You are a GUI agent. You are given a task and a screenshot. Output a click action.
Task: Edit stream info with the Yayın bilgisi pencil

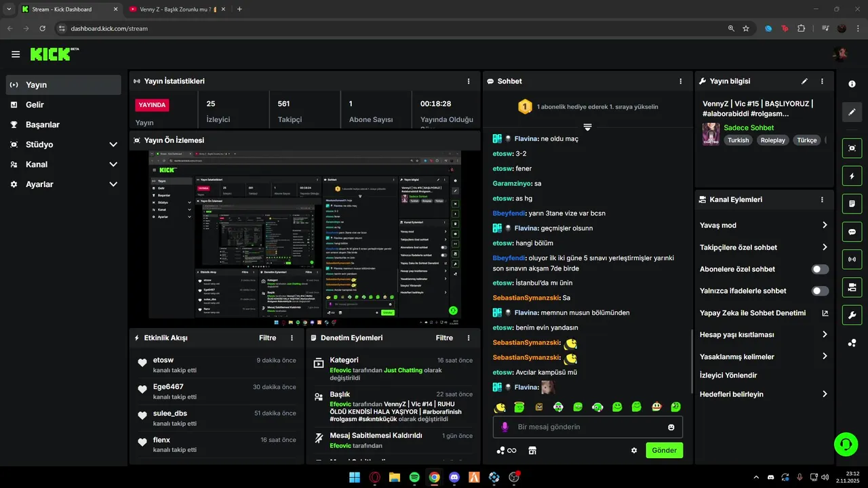[804, 81]
